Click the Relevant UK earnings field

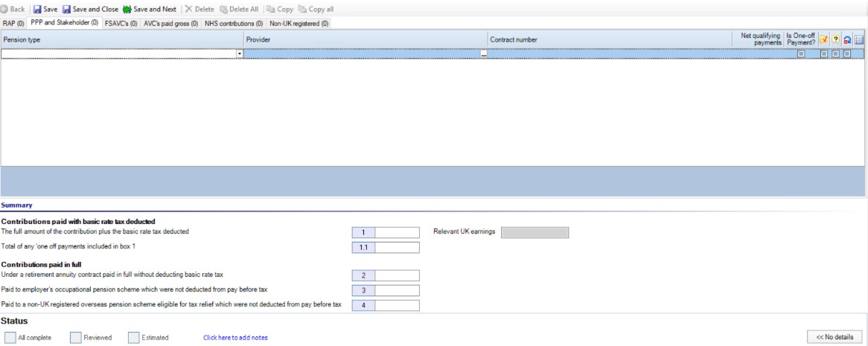point(534,232)
